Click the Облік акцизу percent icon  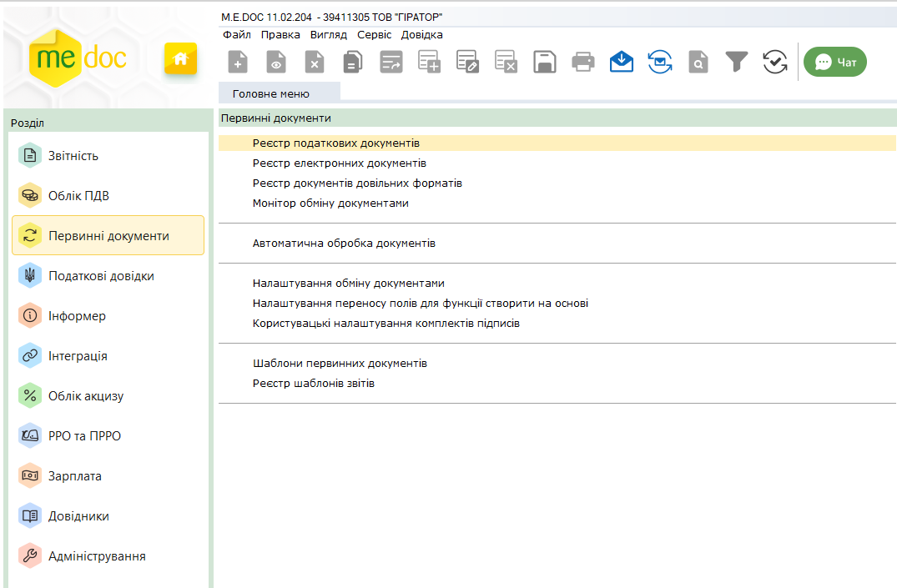point(30,396)
